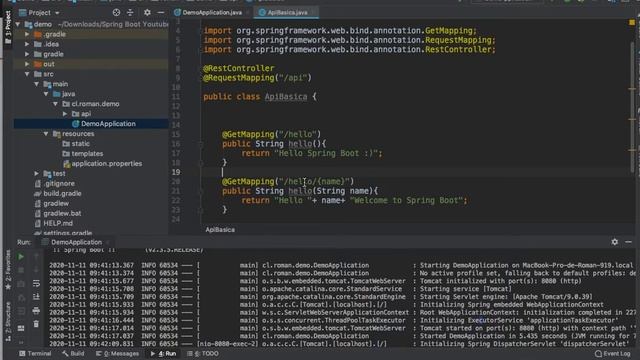Click the locate/scroll-from-source target icon

click(x=116, y=13)
